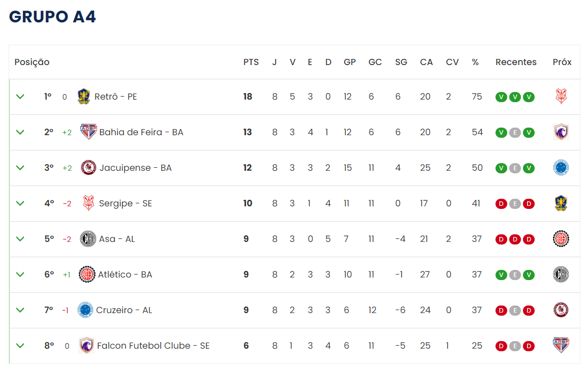
Task: Click the Cruzeiro - AL team crest
Action: (85, 310)
